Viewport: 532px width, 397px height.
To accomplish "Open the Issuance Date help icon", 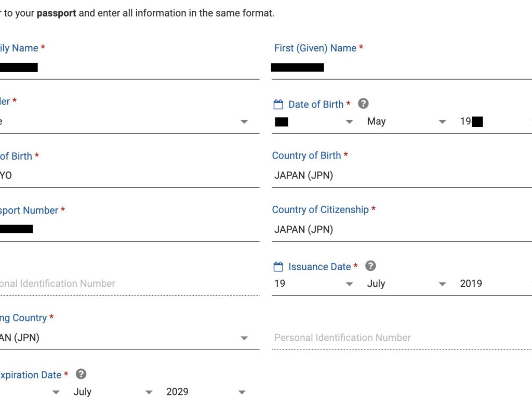I will point(370,266).
